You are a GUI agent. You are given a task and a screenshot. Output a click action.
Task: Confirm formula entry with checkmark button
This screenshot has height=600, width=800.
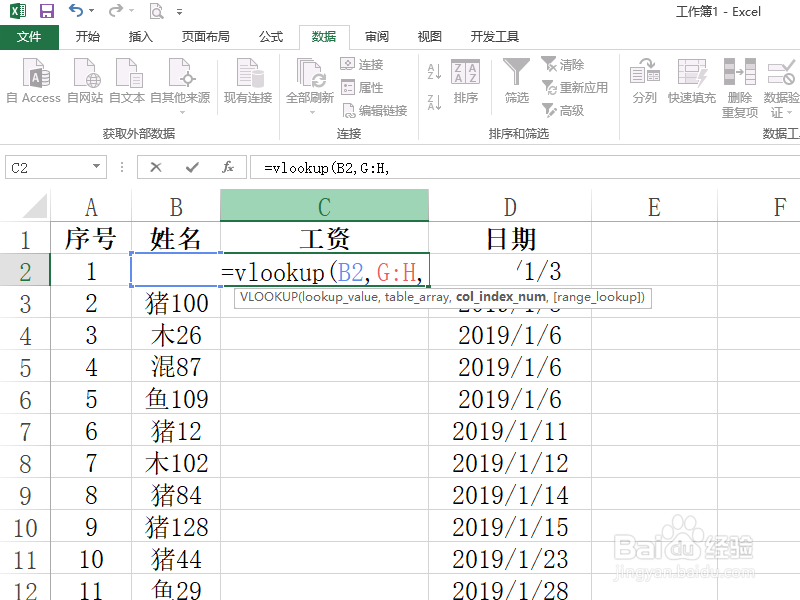pyautogui.click(x=192, y=167)
